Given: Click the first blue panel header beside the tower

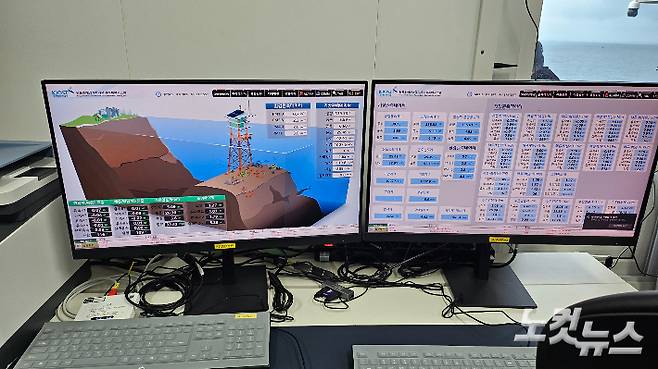Looking at the screenshot, I should (x=288, y=106).
